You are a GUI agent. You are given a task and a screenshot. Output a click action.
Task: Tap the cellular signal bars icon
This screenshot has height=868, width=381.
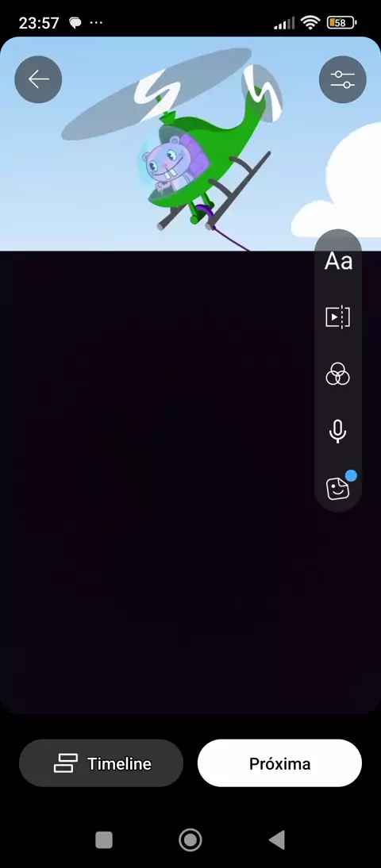(284, 23)
